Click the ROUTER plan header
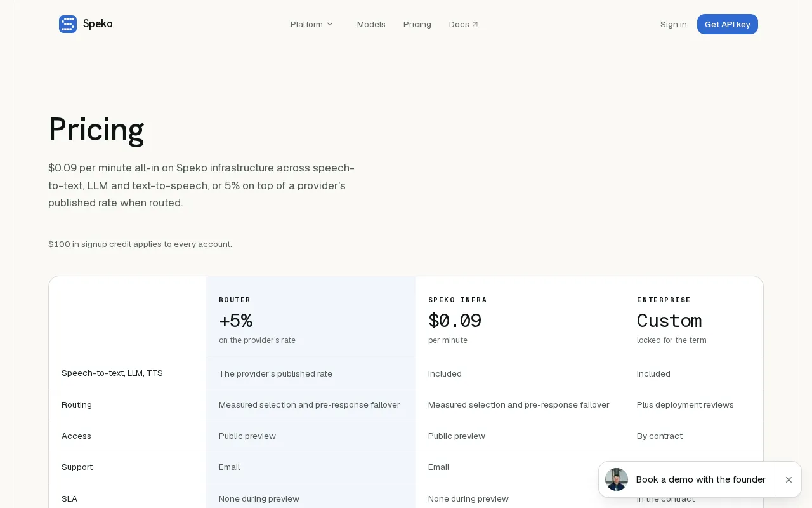This screenshot has height=508, width=812. (235, 300)
